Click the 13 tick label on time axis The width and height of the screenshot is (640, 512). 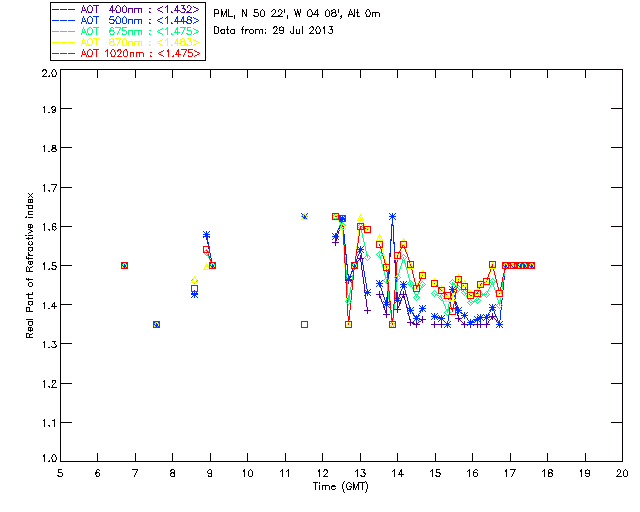[360, 473]
